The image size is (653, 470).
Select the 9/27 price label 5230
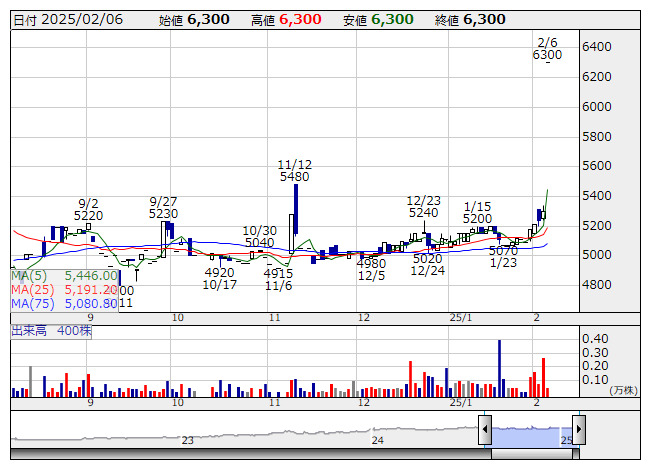click(x=163, y=214)
